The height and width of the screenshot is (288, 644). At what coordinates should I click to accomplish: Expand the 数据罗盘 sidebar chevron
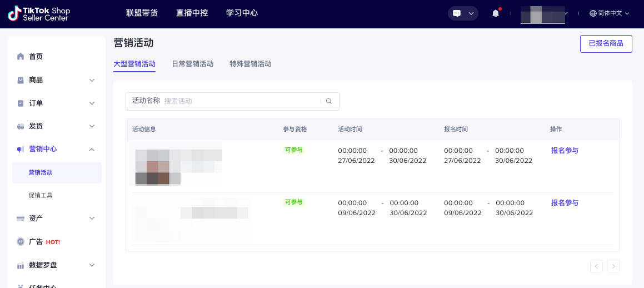point(92,265)
